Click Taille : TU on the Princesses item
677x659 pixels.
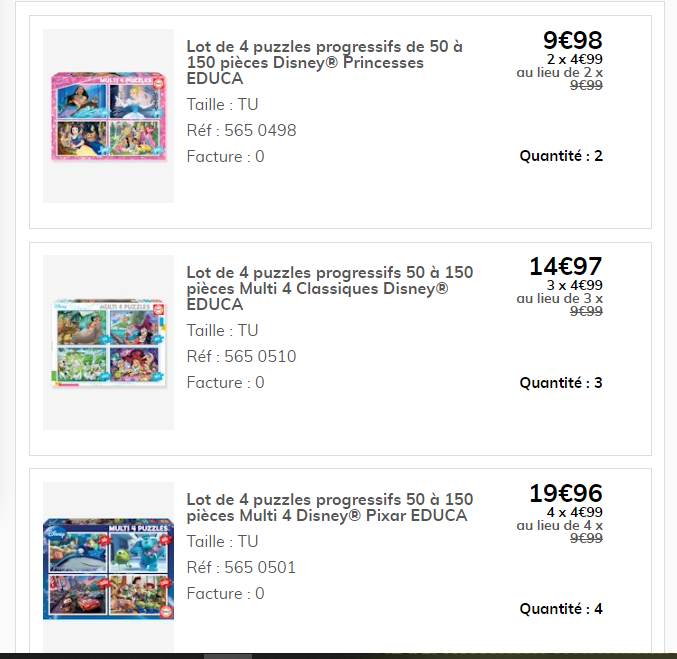click(222, 104)
